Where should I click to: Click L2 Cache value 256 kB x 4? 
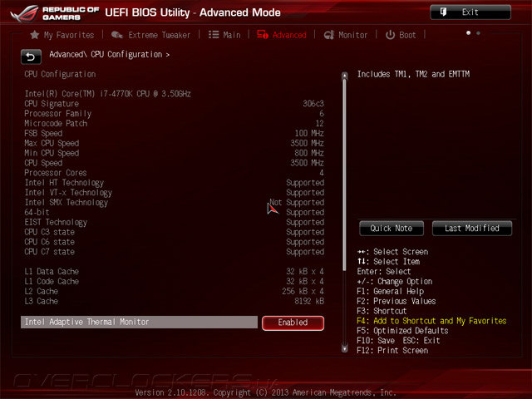click(x=303, y=291)
